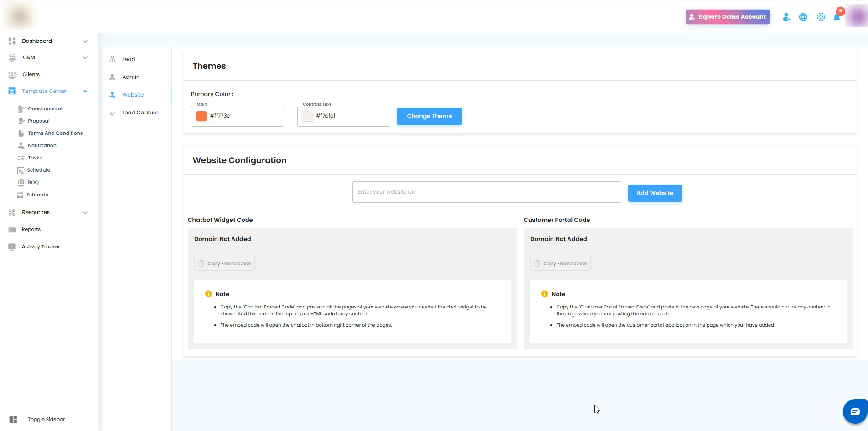The height and width of the screenshot is (431, 868).
Task: Click the BOQ icon
Action: click(x=21, y=182)
